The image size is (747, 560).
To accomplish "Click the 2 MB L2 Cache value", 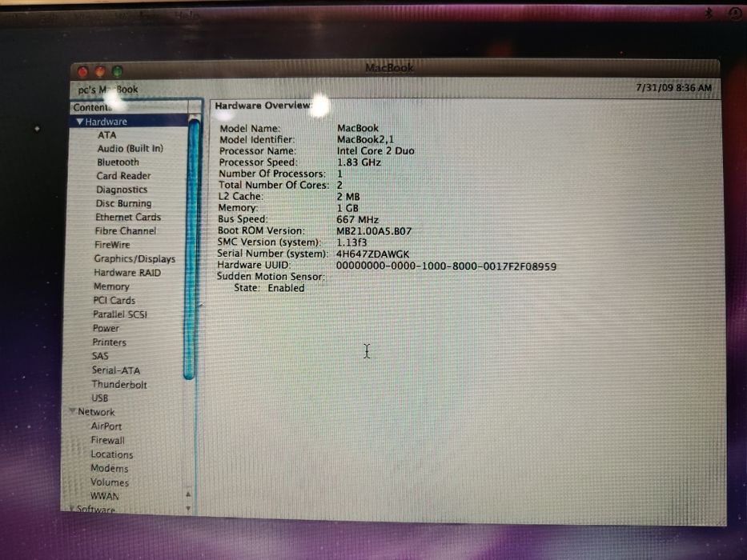I will (x=348, y=197).
